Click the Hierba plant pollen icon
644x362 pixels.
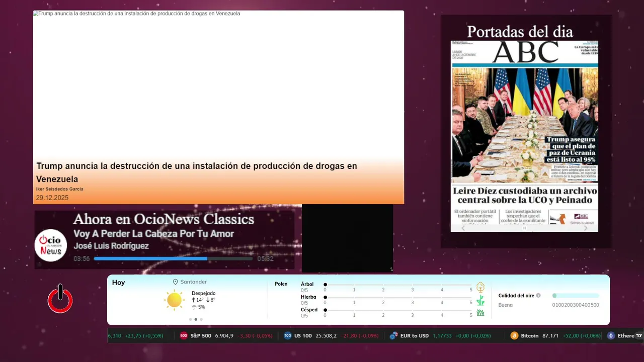pos(480,300)
